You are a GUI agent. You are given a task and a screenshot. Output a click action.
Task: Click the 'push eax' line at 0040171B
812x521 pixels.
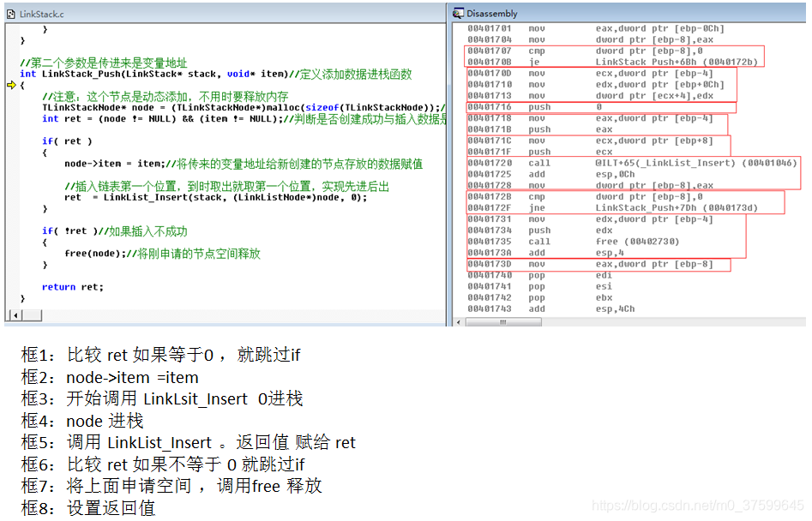coord(540,129)
